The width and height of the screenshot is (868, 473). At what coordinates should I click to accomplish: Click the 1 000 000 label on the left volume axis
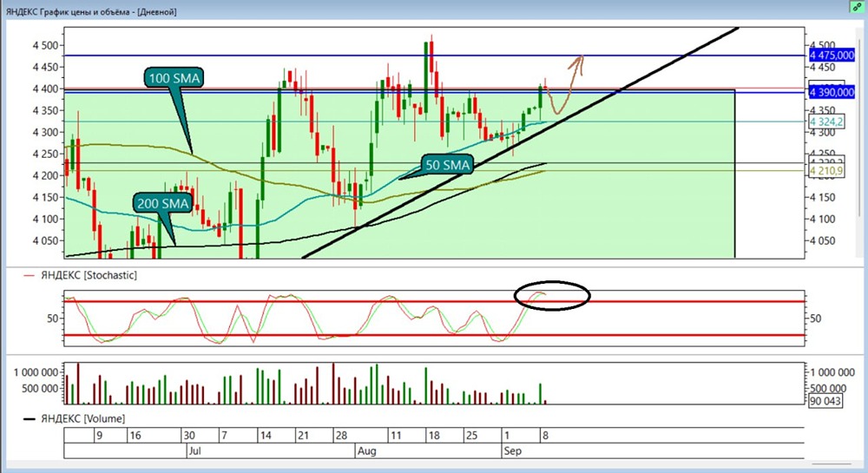coord(36,372)
